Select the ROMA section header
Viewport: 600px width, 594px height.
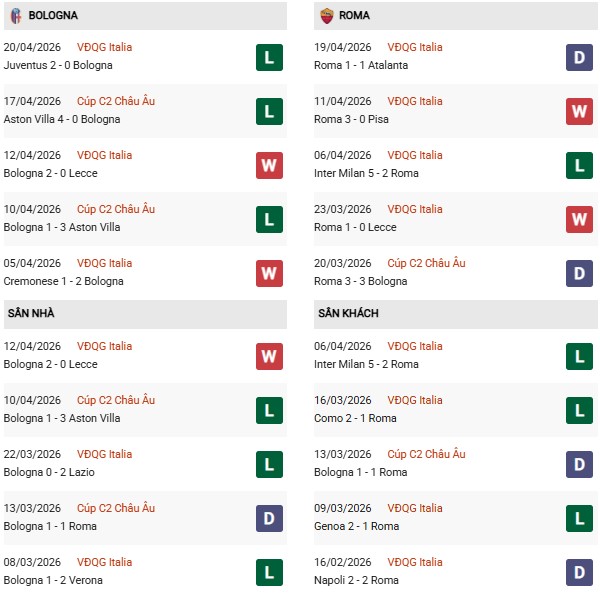click(354, 16)
